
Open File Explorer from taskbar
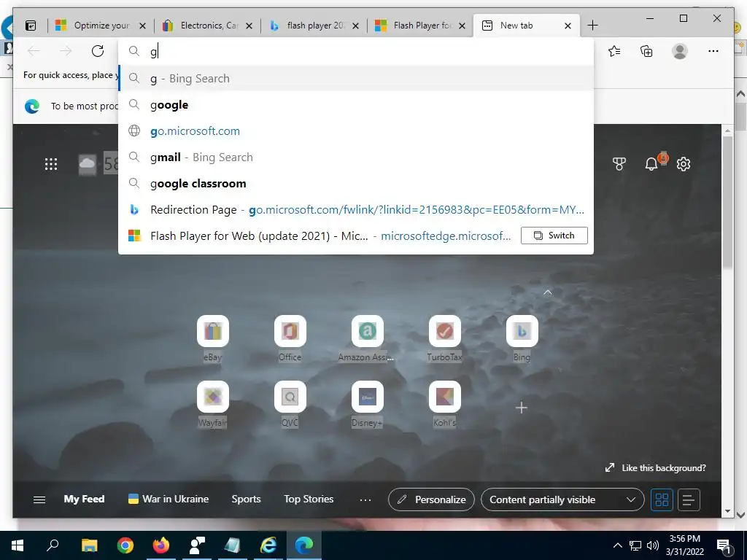point(89,545)
